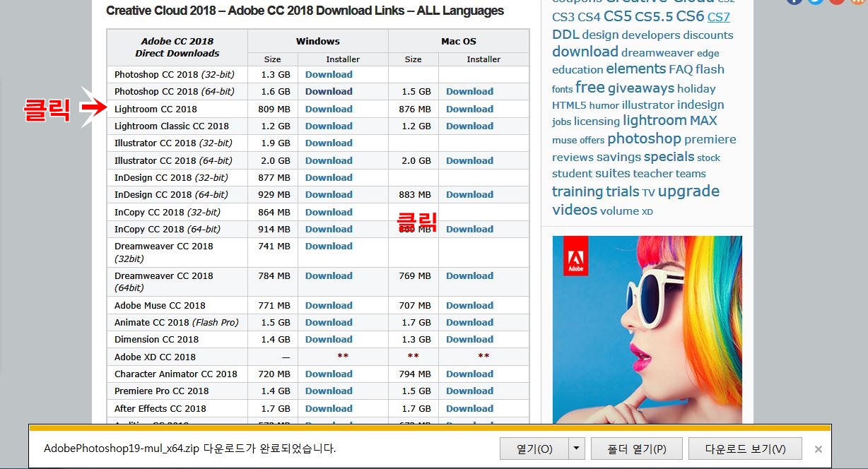Viewport: 868px width, 469px height.
Task: Expand the arrow beside the 열기(O) button
Action: [577, 449]
